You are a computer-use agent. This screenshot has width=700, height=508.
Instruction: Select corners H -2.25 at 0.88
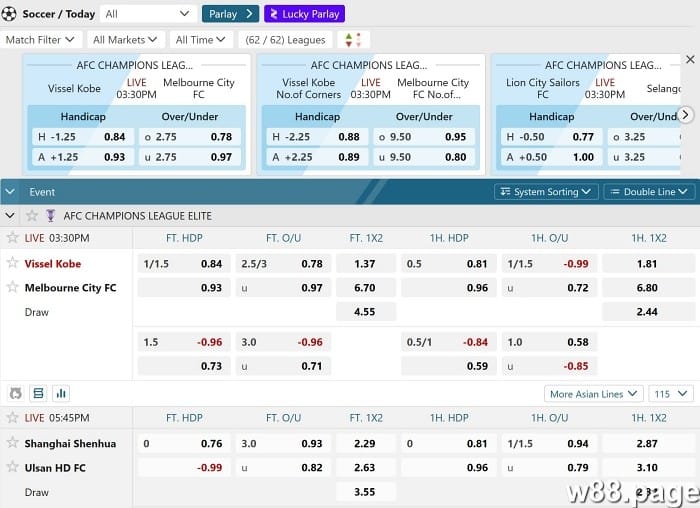(x=317, y=137)
